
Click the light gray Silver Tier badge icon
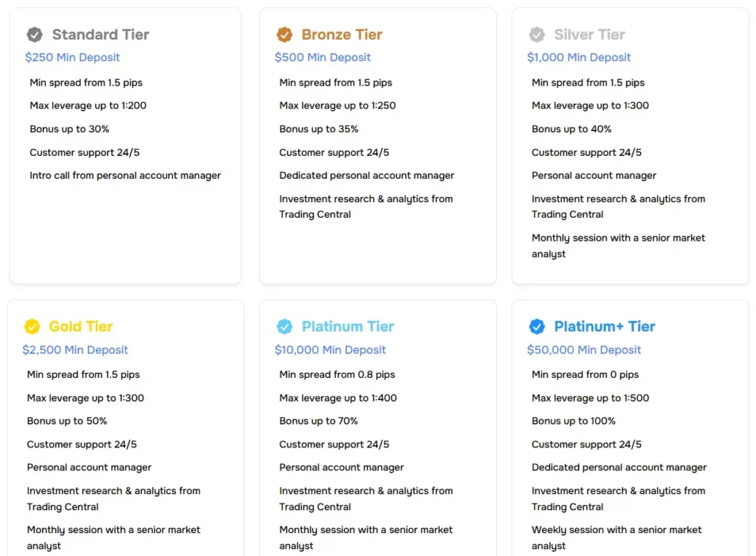(537, 35)
